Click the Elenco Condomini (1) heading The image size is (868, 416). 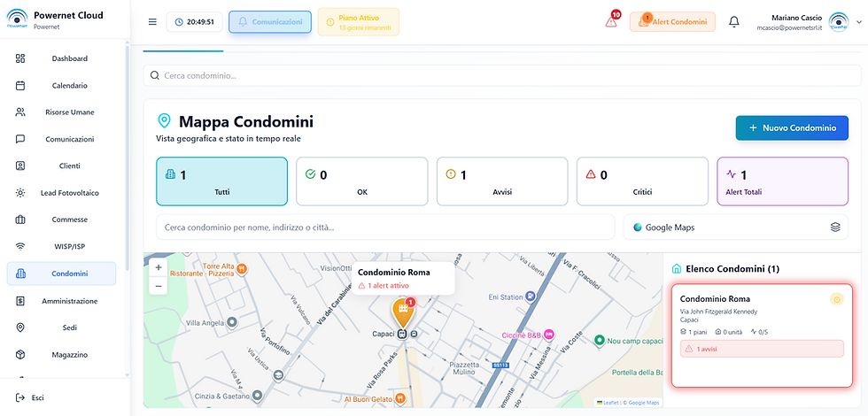point(732,269)
